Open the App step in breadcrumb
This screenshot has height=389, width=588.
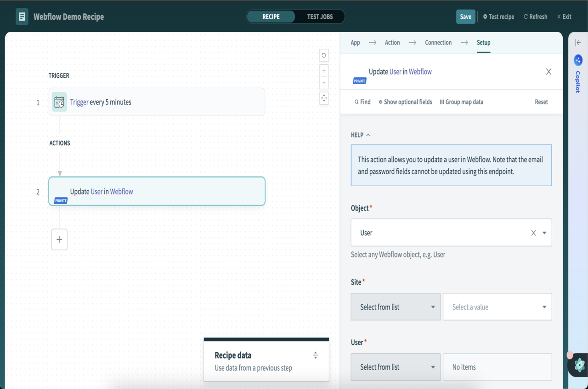[x=355, y=42]
